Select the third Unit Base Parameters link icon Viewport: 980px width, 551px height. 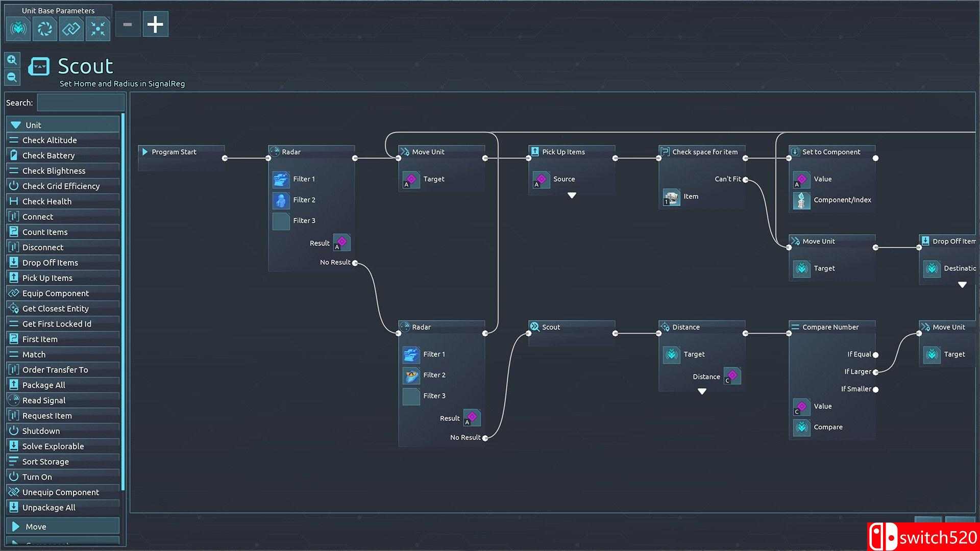click(71, 29)
